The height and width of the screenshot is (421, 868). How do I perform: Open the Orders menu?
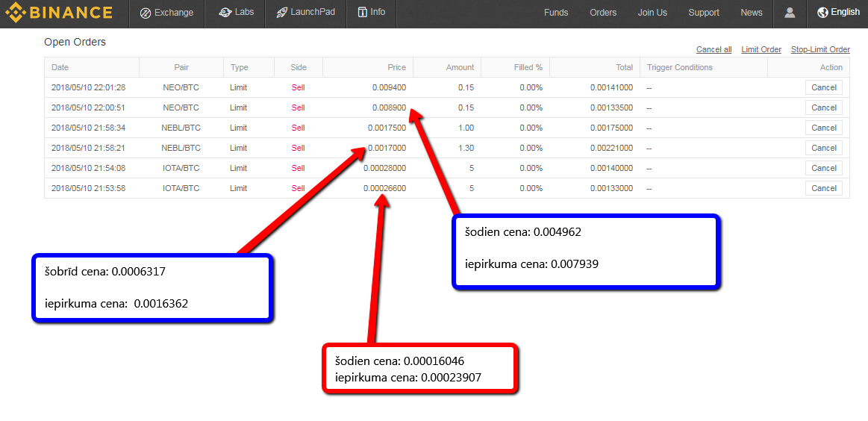point(603,13)
